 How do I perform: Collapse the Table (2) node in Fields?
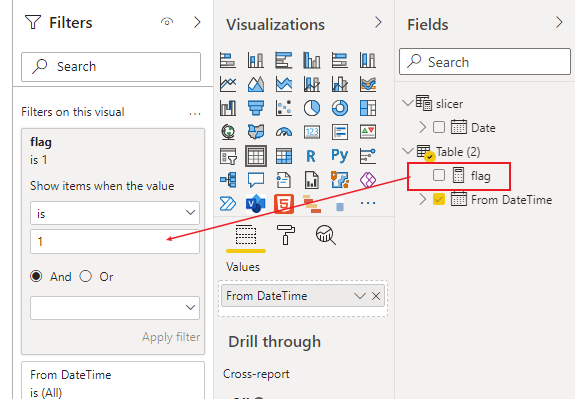(x=408, y=151)
